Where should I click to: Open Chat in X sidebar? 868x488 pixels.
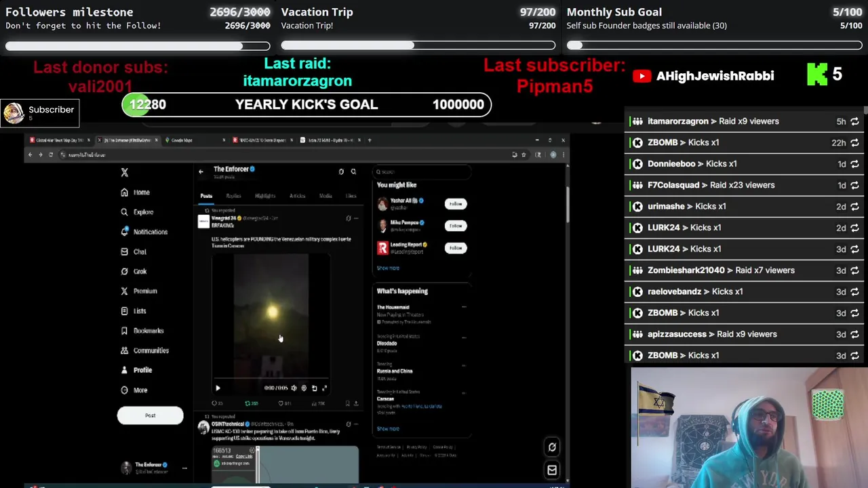click(x=133, y=251)
